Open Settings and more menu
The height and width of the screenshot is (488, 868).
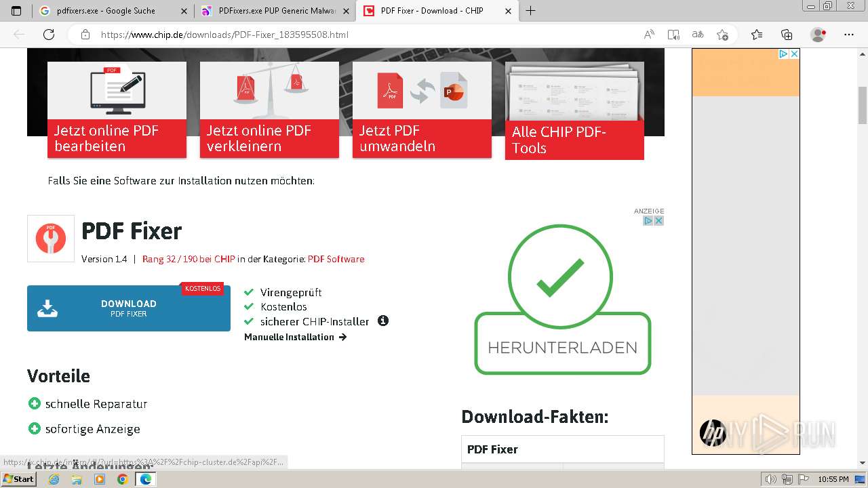pos(849,35)
